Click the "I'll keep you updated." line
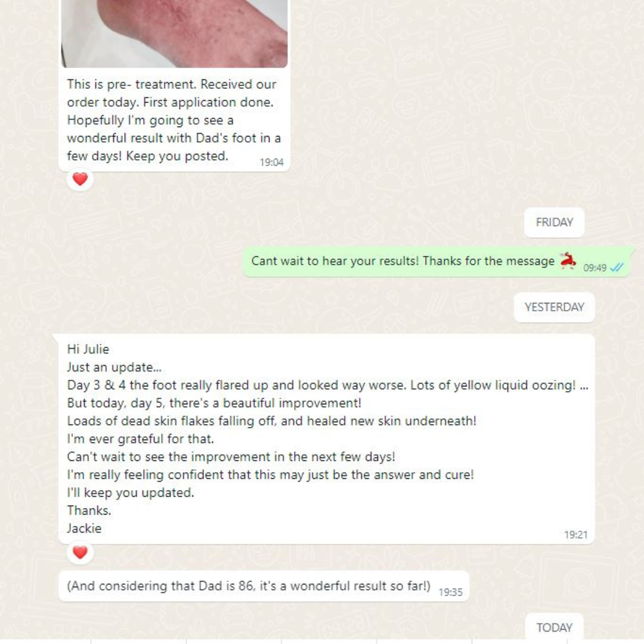This screenshot has width=644, height=644. 131,493
